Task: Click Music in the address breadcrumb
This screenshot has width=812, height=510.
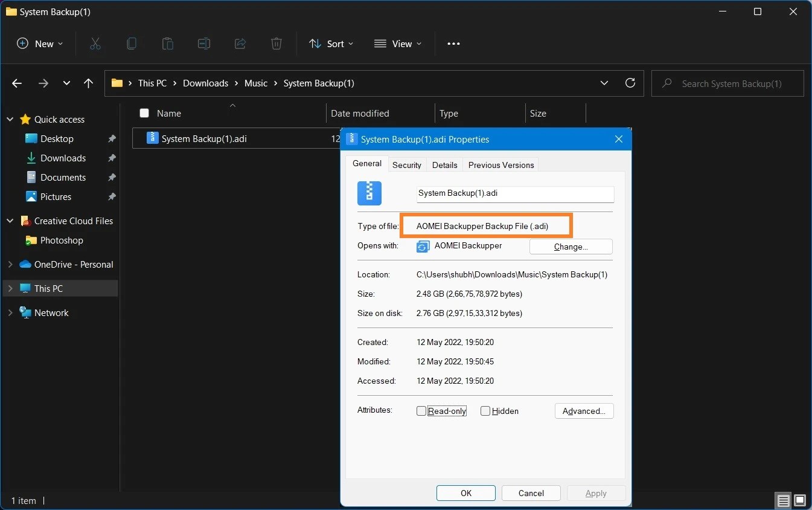Action: (256, 83)
